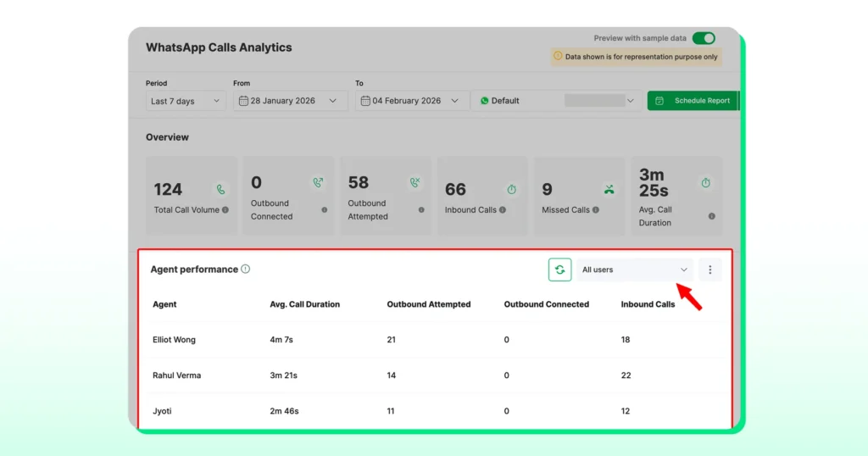Click the Agent column header

[164, 304]
